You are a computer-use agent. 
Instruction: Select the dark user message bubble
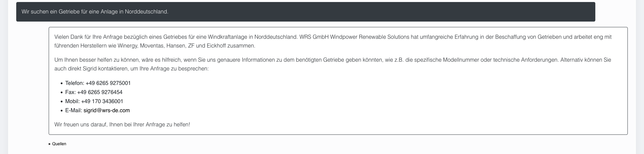coord(306,12)
